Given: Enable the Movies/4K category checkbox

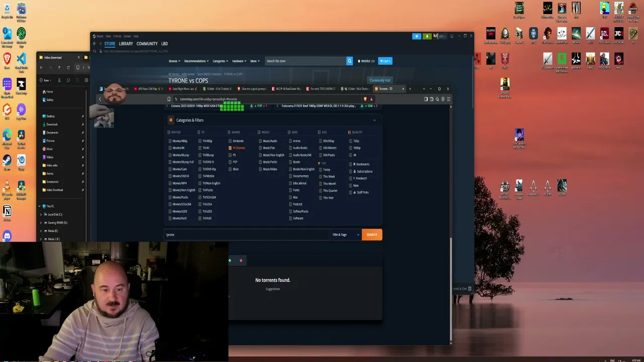Looking at the screenshot, I should coord(170,148).
